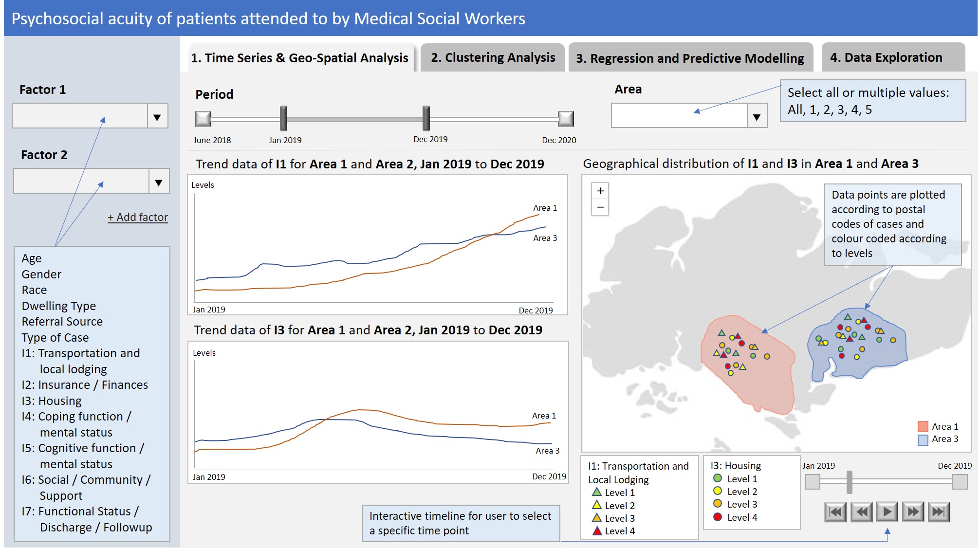Viewport: 980px width, 548px height.
Task: Open Regression and Predictive Modelling tab
Action: 690,58
